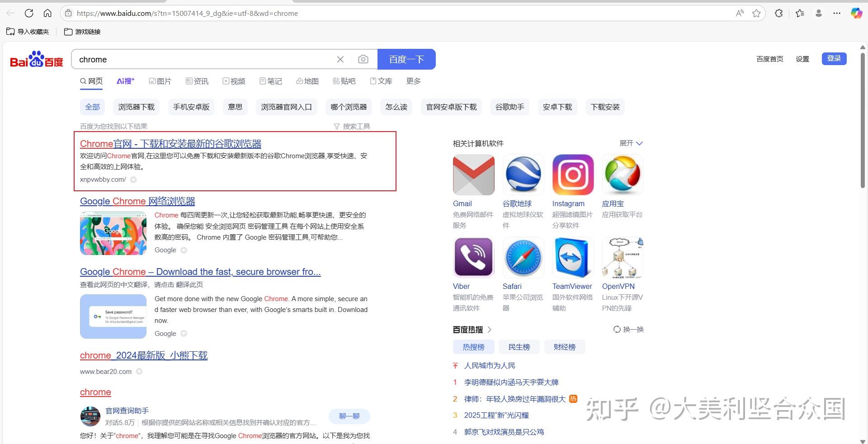
Task: Click the 官网查询助手 avatar
Action: 90,416
